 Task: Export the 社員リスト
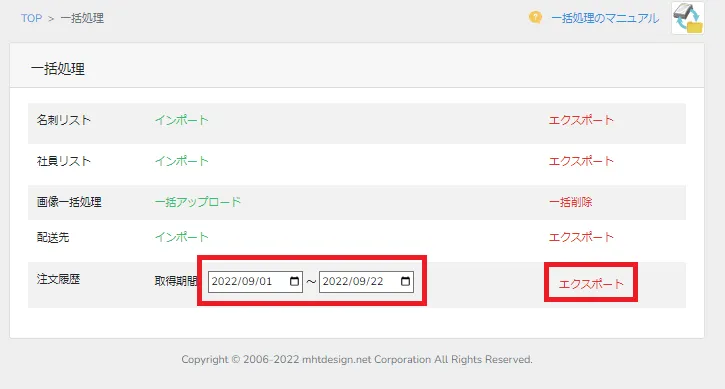click(x=581, y=161)
